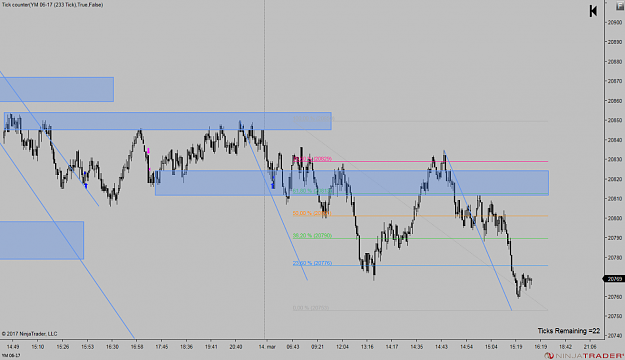Viewport: 625px width, 360px height.
Task: Select the 100.00 % Fibonacci top label
Action: click(x=313, y=119)
